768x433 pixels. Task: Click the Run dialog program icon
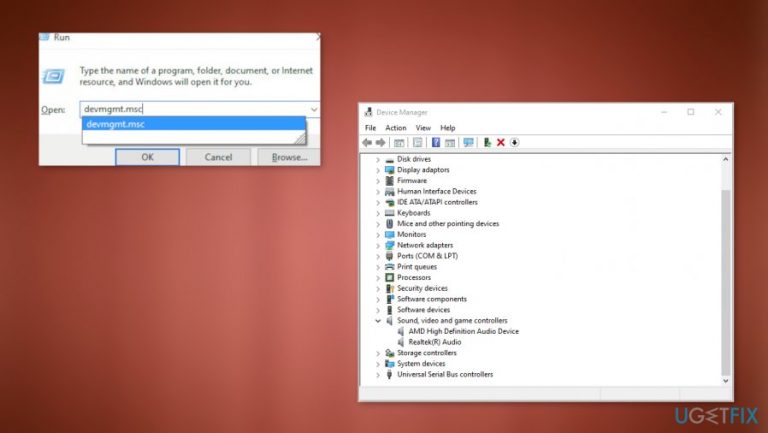pos(53,76)
